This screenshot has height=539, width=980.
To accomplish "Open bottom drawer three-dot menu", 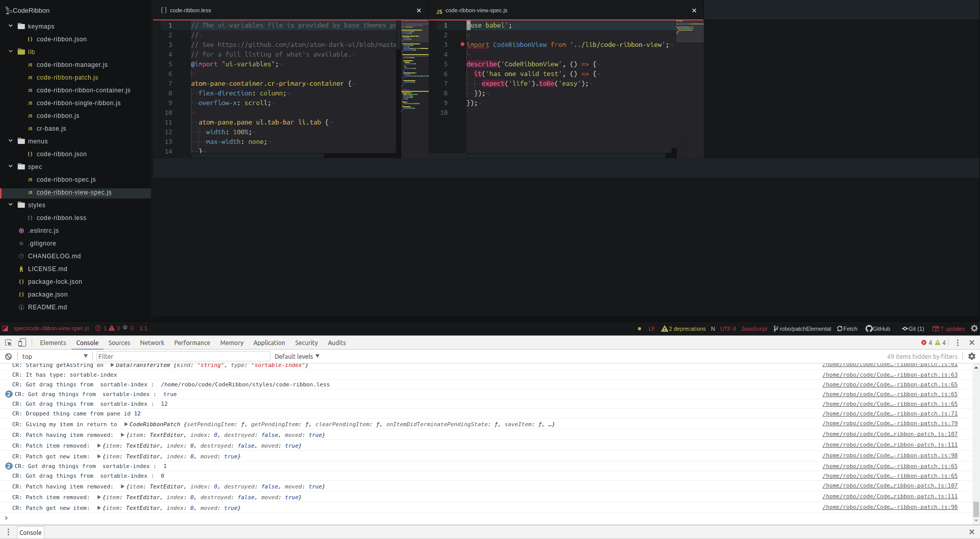I will click(x=8, y=532).
